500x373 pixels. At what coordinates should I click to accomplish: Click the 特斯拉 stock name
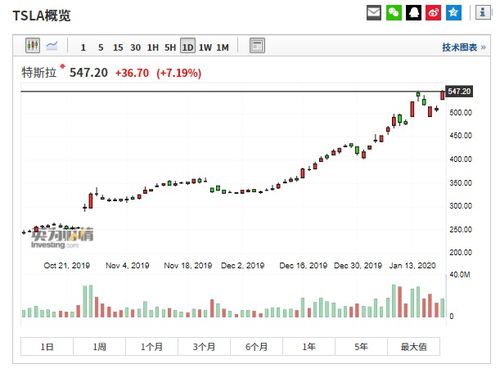(39, 72)
